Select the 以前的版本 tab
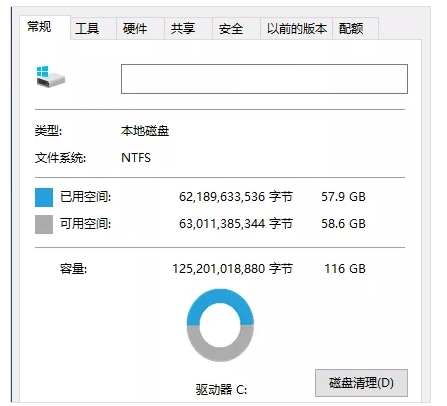The width and height of the screenshot is (447, 406). pos(296,29)
